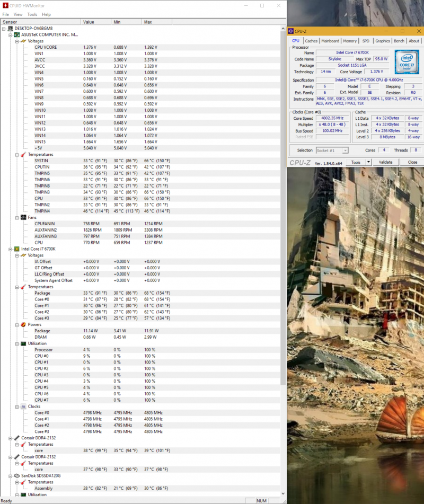Switch to the Mainboard tab in CPU-Z

(330, 41)
